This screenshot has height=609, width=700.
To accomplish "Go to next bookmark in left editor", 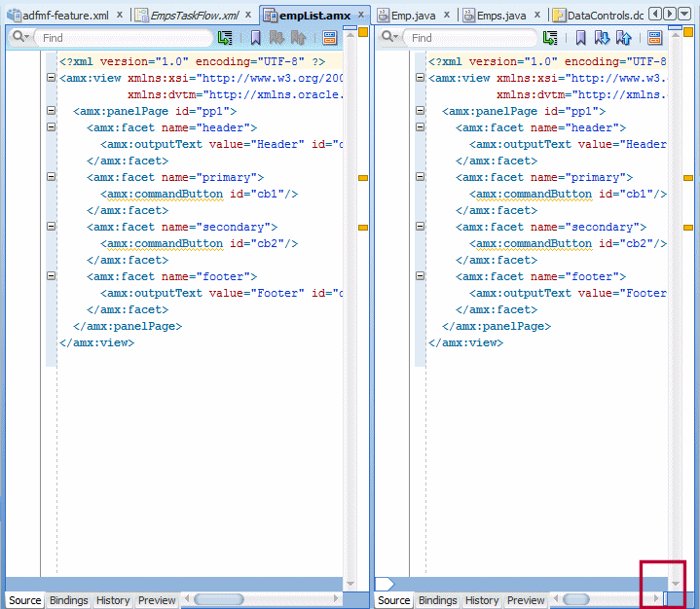I will [276, 38].
